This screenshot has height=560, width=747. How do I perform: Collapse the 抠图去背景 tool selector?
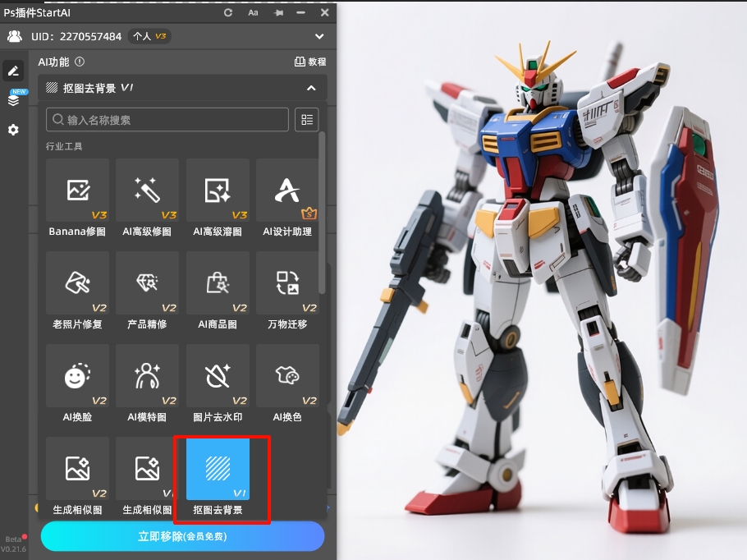(311, 88)
